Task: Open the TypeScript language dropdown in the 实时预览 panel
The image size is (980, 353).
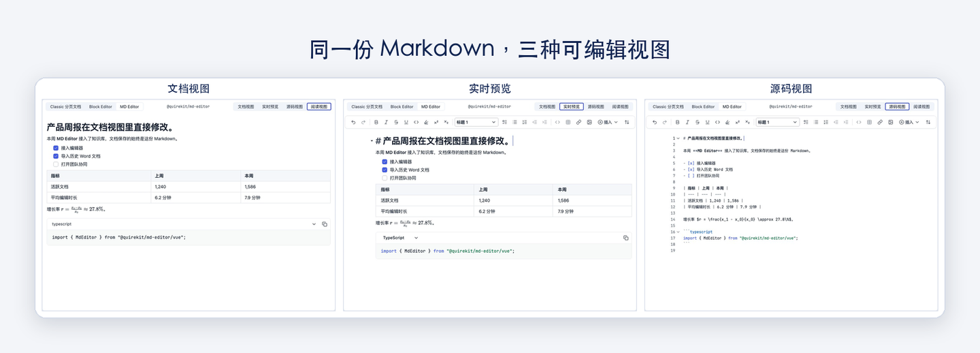Action: pos(400,238)
